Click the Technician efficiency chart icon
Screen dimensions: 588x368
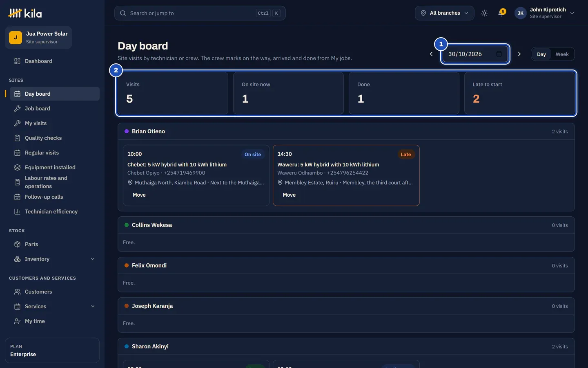17,211
